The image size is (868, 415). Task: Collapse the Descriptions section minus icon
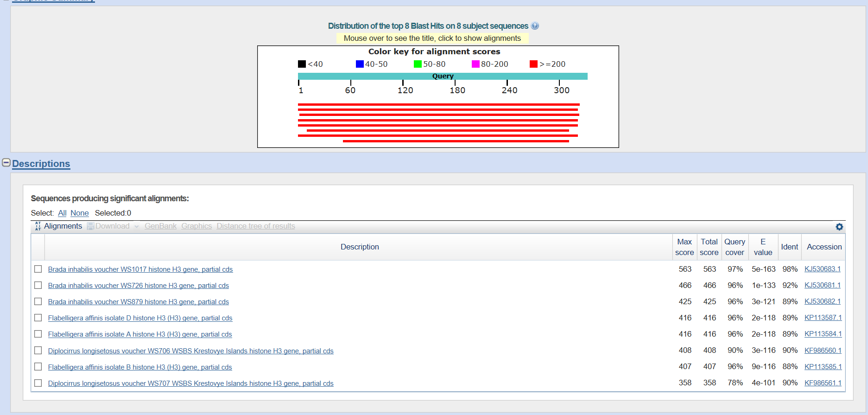click(x=6, y=163)
